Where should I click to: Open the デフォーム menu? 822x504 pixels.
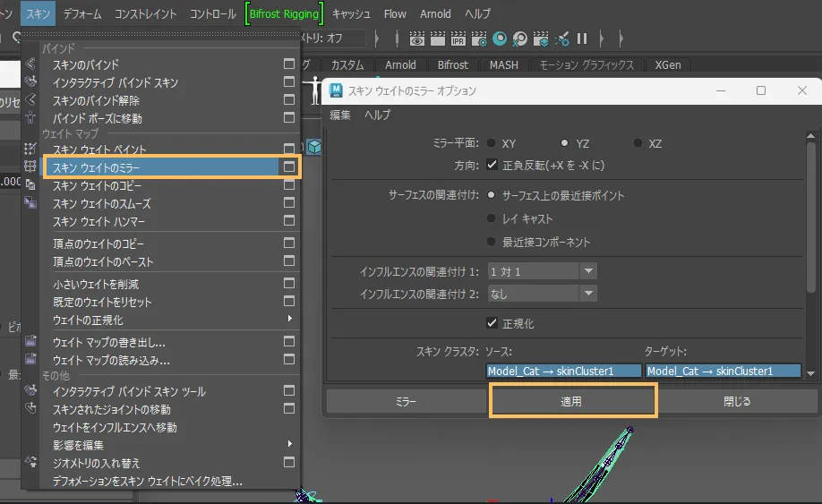click(x=82, y=13)
